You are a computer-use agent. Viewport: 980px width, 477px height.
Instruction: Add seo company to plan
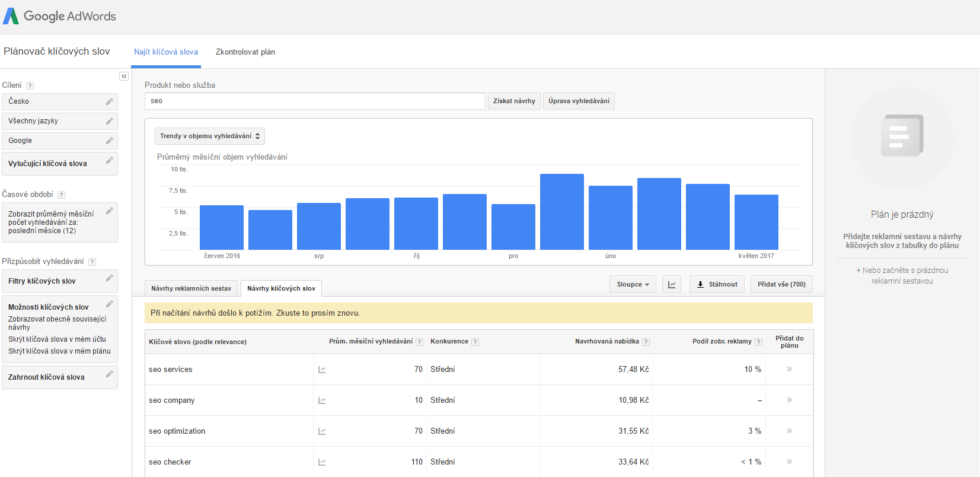point(789,400)
